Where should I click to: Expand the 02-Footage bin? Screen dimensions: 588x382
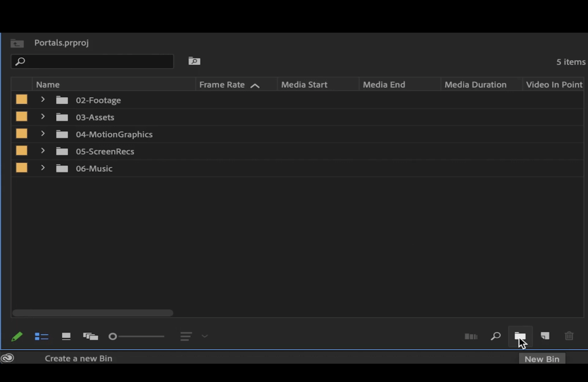(x=43, y=100)
